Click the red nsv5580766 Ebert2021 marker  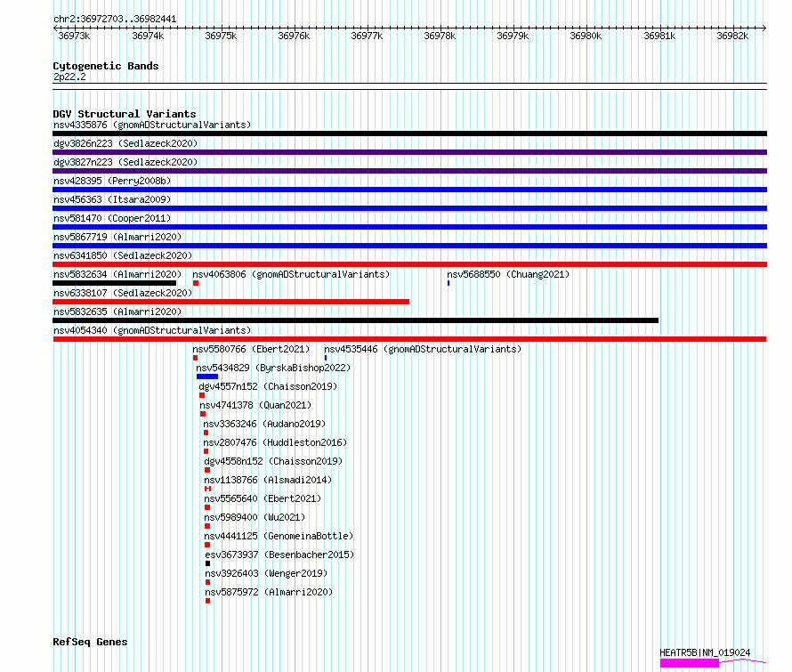coord(196,358)
